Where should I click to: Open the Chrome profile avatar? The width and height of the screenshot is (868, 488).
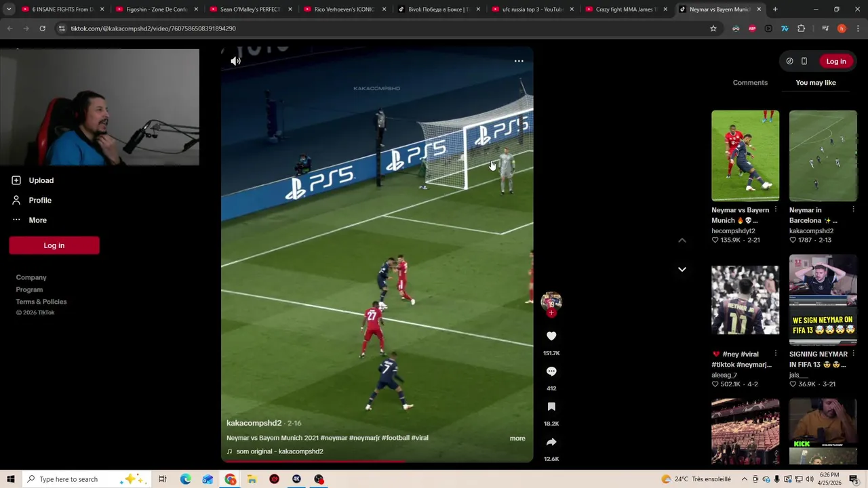pos(842,28)
